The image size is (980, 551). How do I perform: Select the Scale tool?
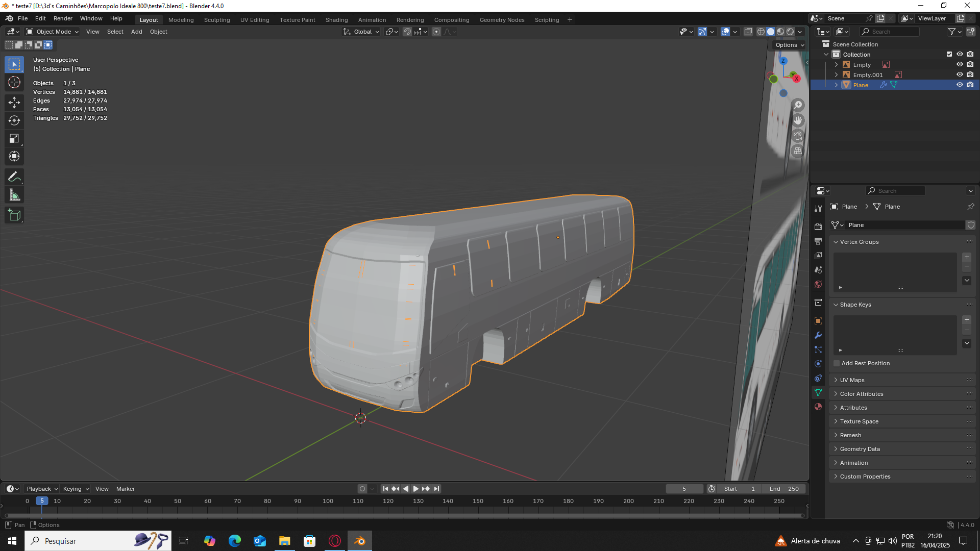(x=14, y=139)
